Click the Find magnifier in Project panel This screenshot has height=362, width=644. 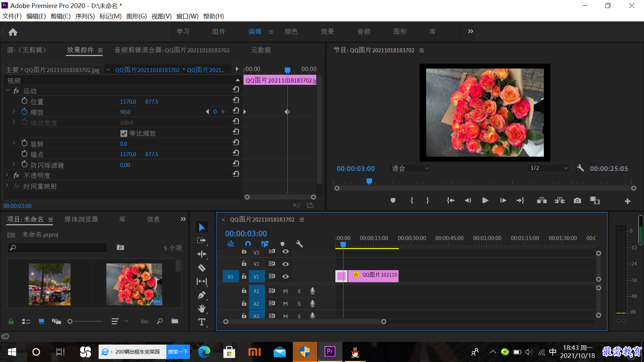(x=160, y=321)
